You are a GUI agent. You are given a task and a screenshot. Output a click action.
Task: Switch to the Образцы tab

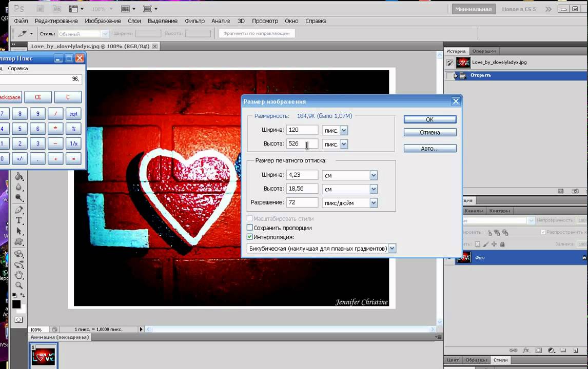[x=476, y=360]
